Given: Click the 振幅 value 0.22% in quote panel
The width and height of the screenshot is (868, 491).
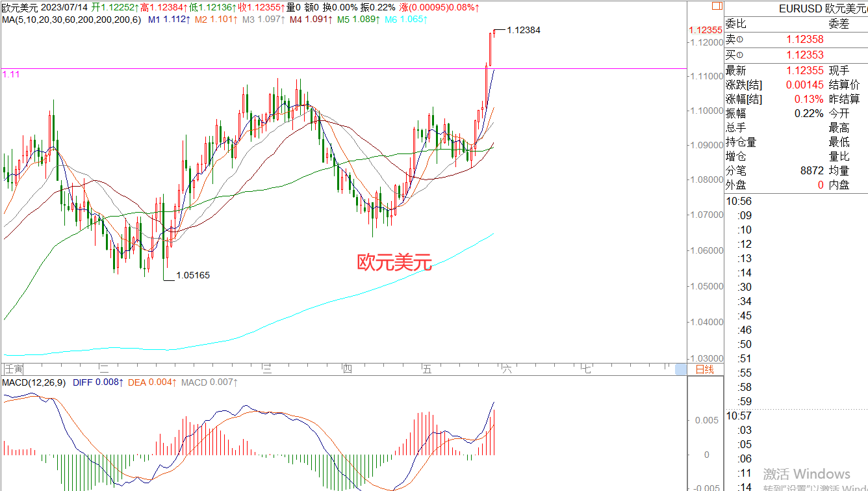Looking at the screenshot, I should pyautogui.click(x=809, y=113).
